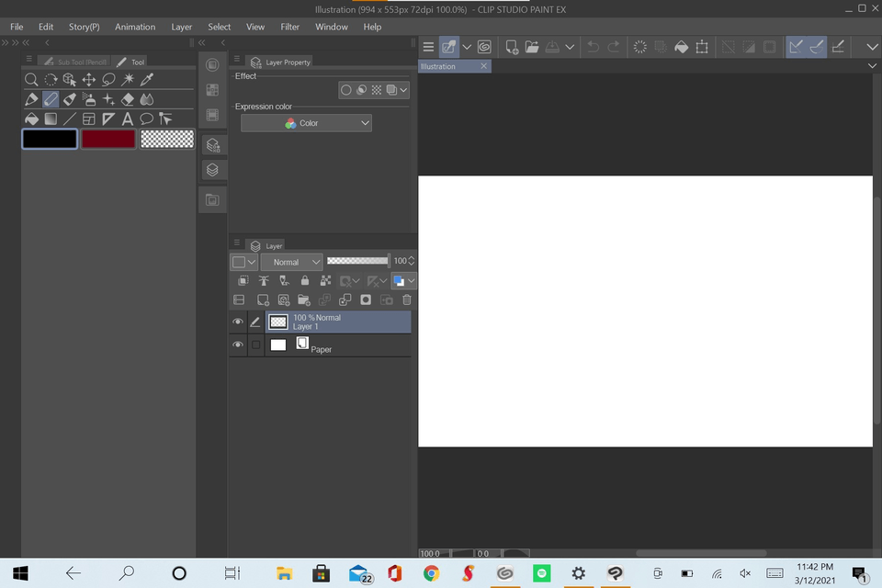Image resolution: width=882 pixels, height=588 pixels.
Task: Select the Pen tool
Action: [31, 99]
